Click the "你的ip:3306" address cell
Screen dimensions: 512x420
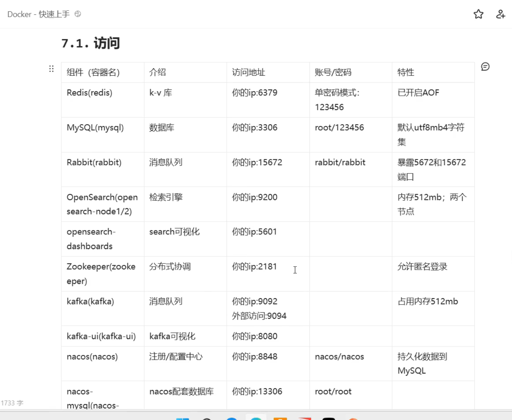tap(268, 135)
